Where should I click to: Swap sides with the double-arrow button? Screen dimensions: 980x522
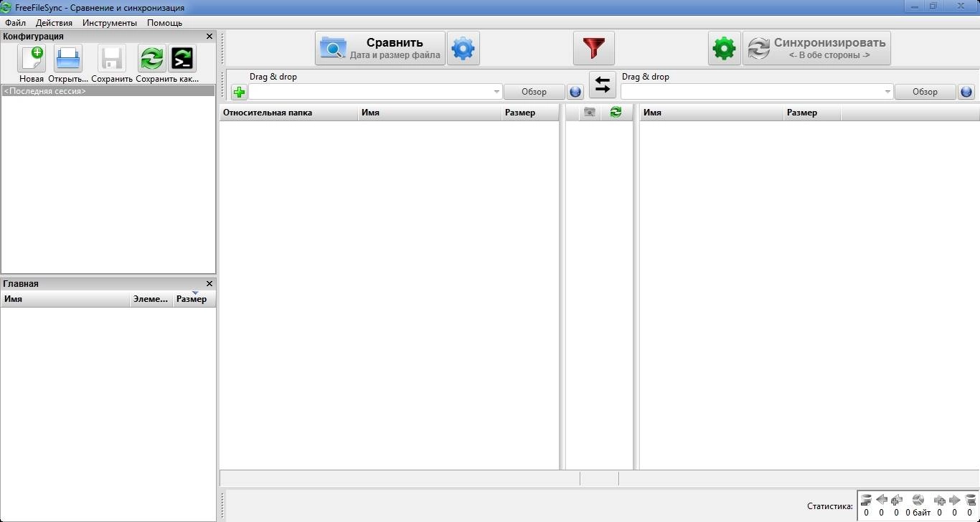[x=603, y=85]
